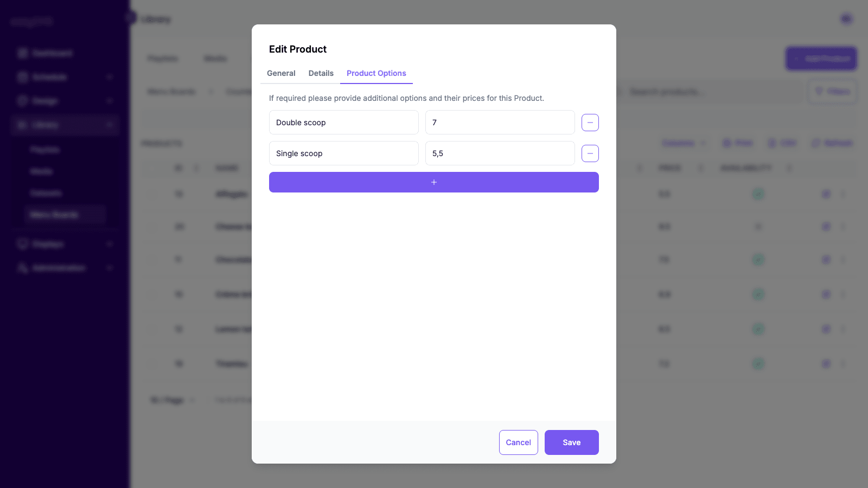Open the user avatar menu
Viewport: 868px width, 488px height.
coord(846,19)
